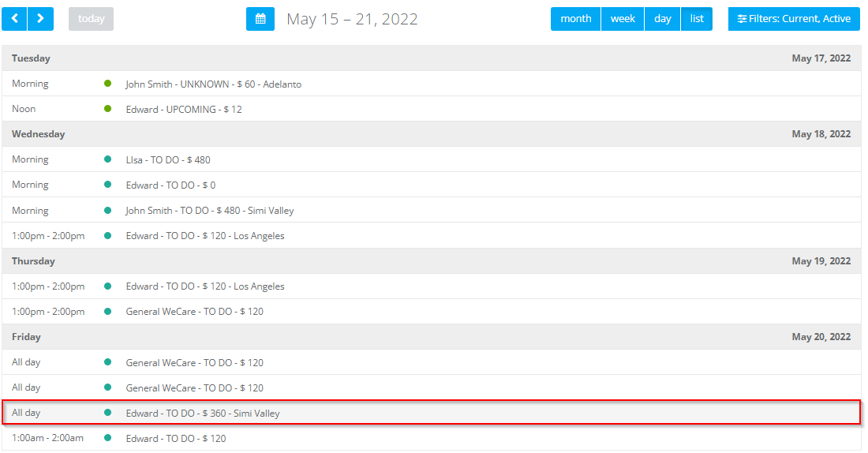Click teal dot of LIsa $ 480 event
This screenshot has height=453, width=868.
coord(108,159)
